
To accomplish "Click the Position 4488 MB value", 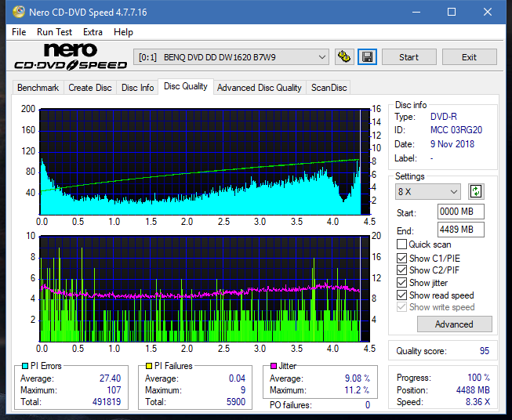I will (473, 390).
